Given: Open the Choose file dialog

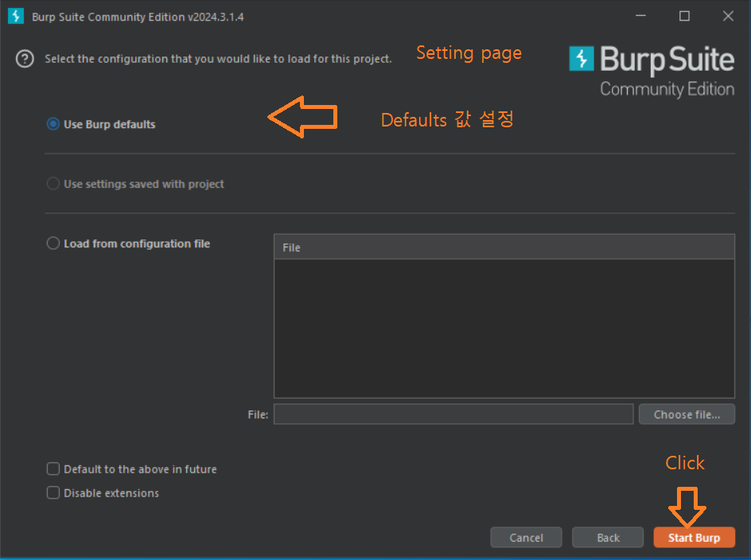Looking at the screenshot, I should tap(687, 414).
